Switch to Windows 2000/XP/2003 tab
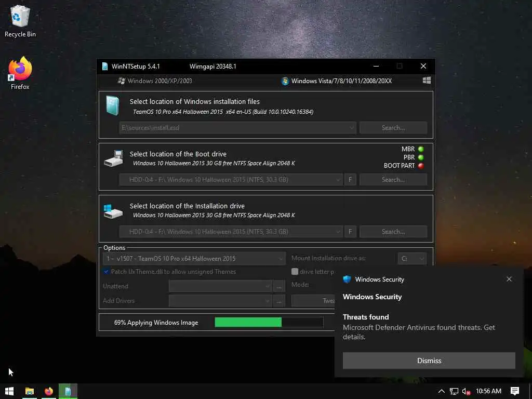Image resolution: width=532 pixels, height=399 pixels. pos(155,81)
